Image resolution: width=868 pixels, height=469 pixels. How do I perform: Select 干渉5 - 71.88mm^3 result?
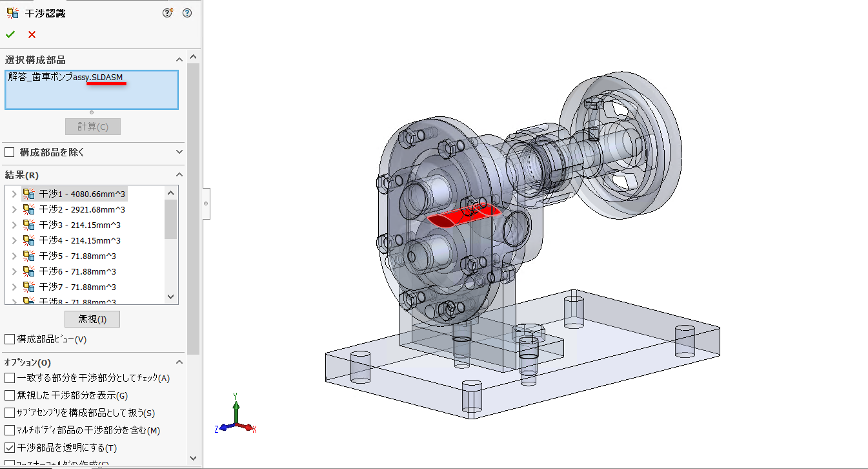tap(77, 256)
